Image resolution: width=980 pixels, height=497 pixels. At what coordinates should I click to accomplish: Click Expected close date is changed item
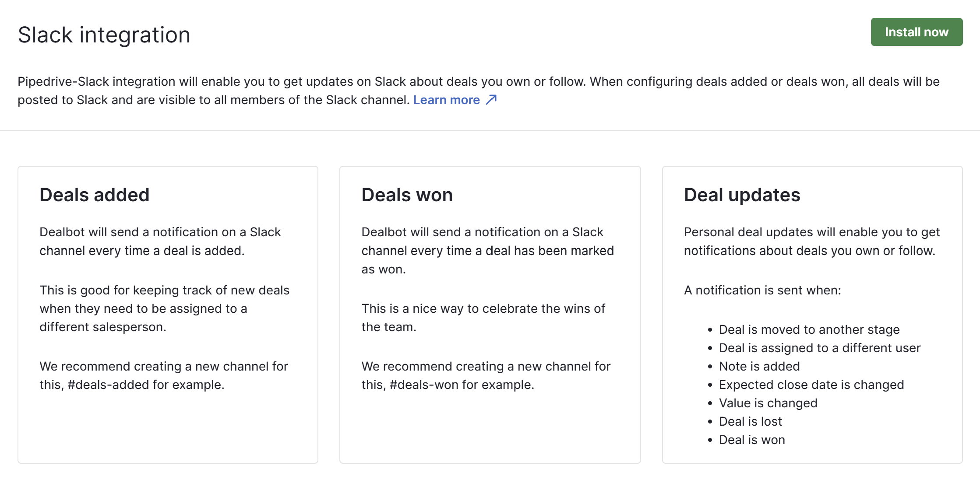[811, 385]
